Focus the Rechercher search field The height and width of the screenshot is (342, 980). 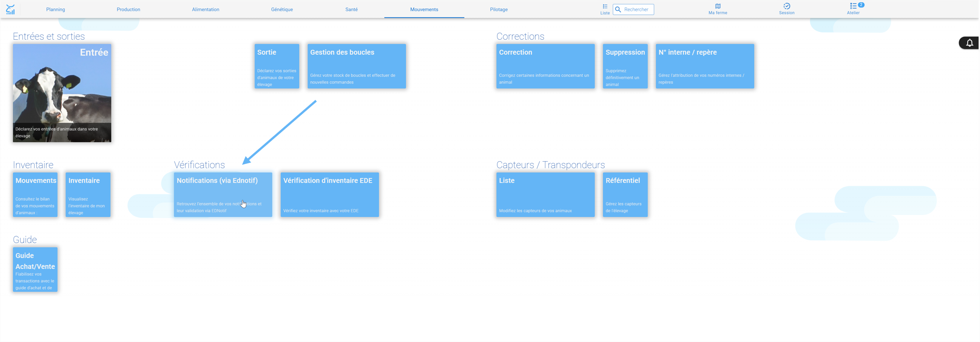point(633,10)
